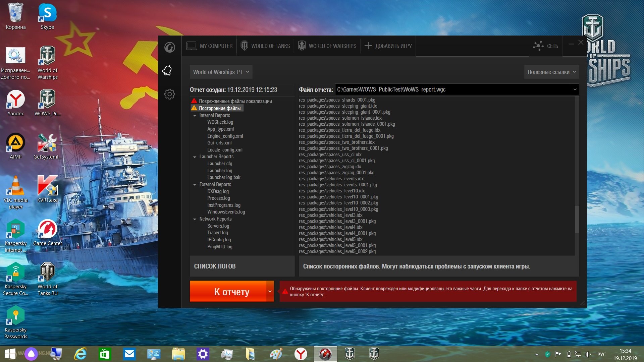The width and height of the screenshot is (644, 362).
Task: Open Process.log in the tree
Action: pos(219,198)
